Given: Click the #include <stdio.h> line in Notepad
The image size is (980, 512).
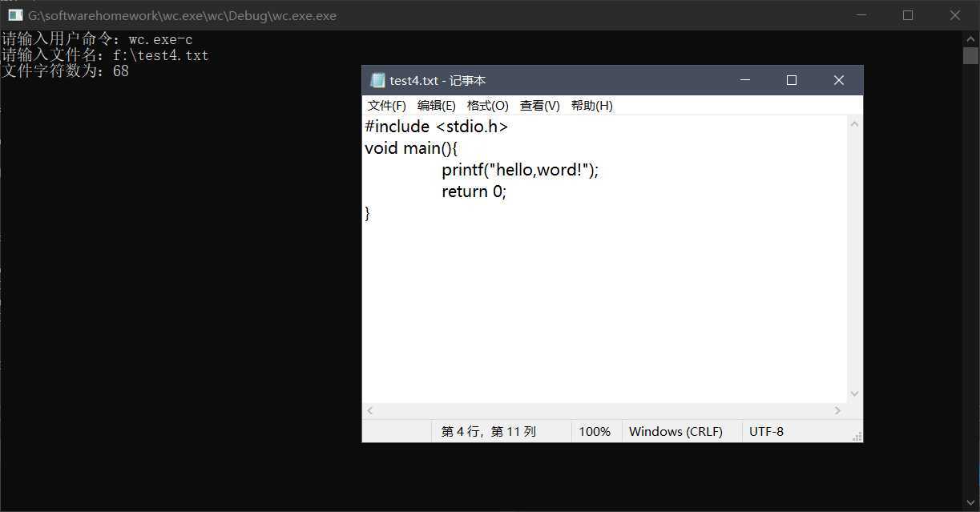Looking at the screenshot, I should (x=437, y=127).
